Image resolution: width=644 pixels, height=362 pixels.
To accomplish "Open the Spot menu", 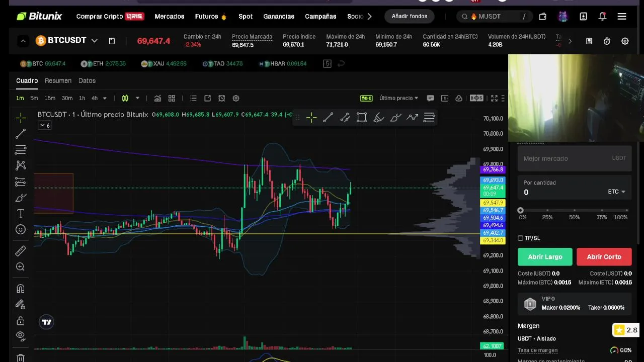I will (x=246, y=17).
